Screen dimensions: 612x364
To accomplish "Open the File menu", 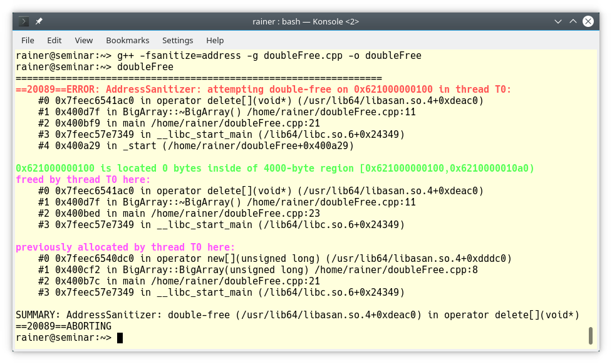I will coord(28,40).
